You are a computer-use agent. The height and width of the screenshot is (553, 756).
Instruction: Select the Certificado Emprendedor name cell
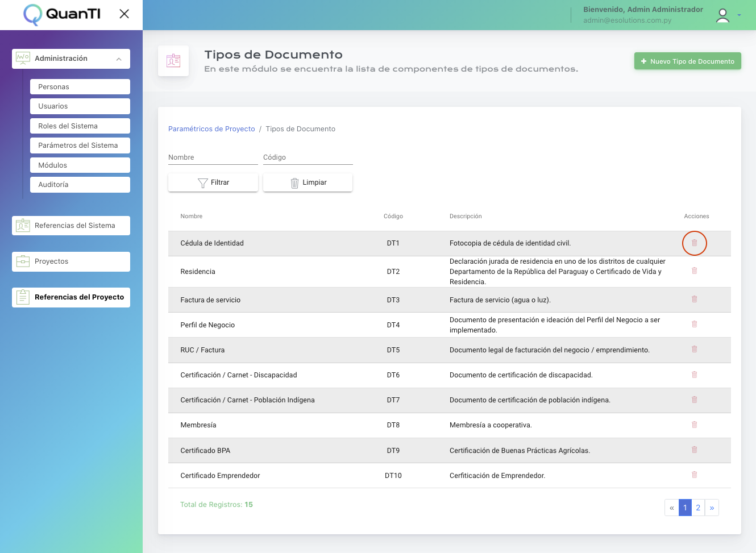(220, 476)
